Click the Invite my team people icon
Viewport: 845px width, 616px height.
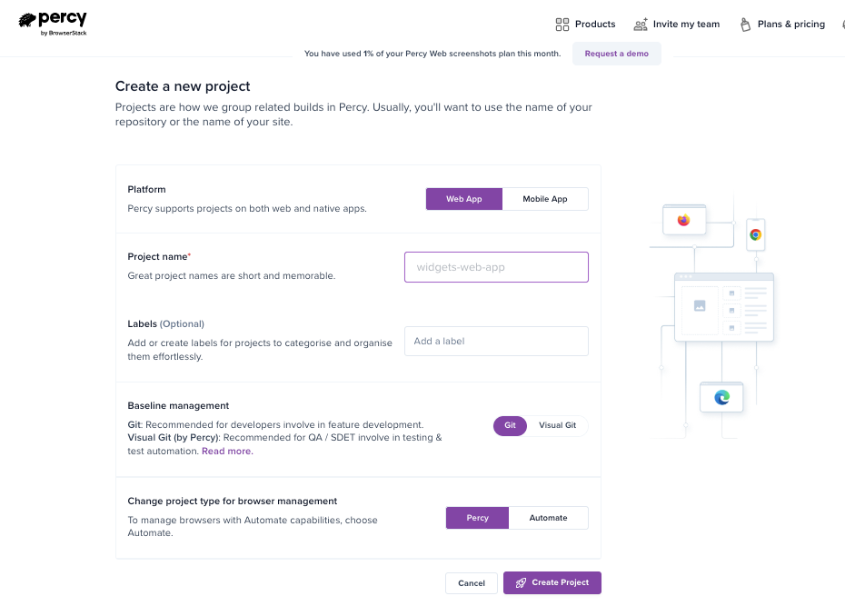pos(641,25)
